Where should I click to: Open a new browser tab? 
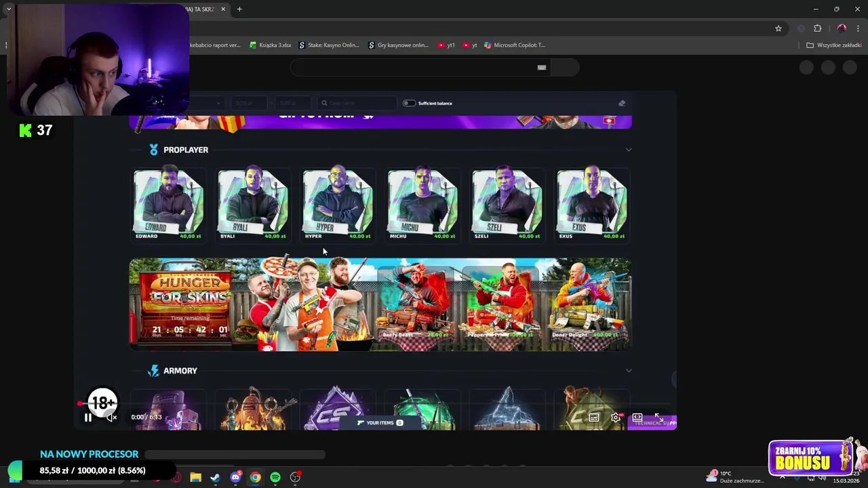coord(239,9)
